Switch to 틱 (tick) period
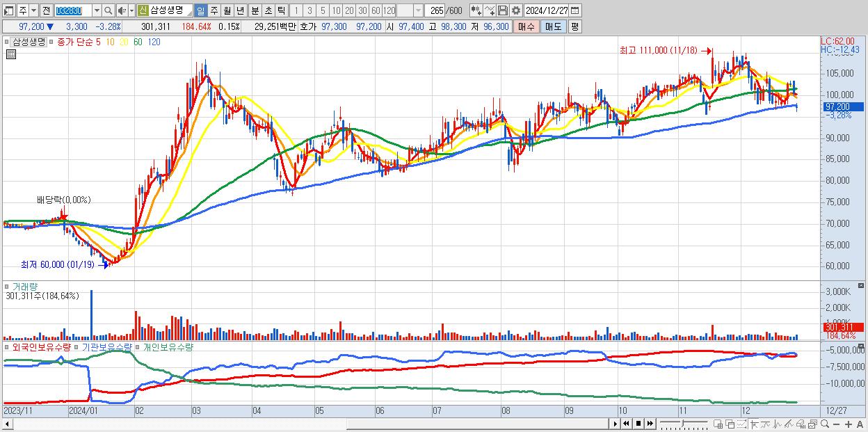Screen dimensions: 868x432 281,10
